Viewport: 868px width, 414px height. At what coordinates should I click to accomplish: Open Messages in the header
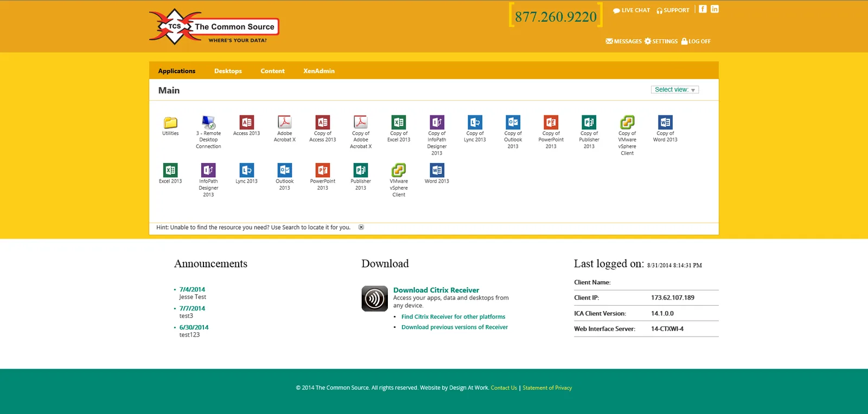point(624,41)
